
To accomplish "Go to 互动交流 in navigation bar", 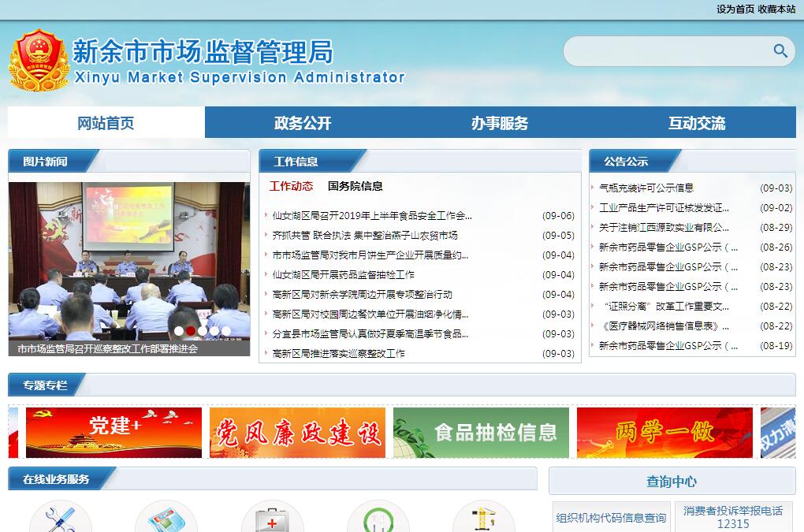I will 697,123.
